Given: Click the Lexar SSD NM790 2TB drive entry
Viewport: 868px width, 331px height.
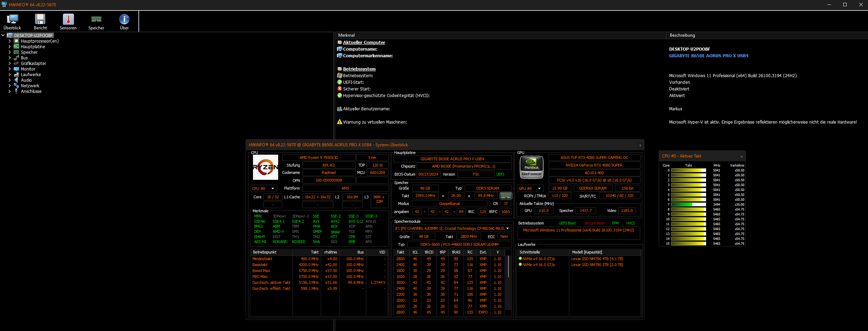Looking at the screenshot, I should coord(597,265).
